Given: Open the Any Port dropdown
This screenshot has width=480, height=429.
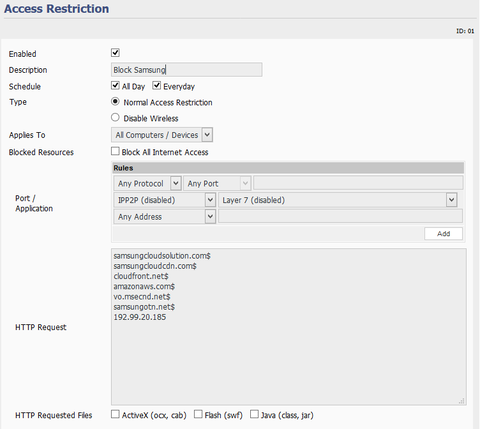Looking at the screenshot, I should 217,183.
